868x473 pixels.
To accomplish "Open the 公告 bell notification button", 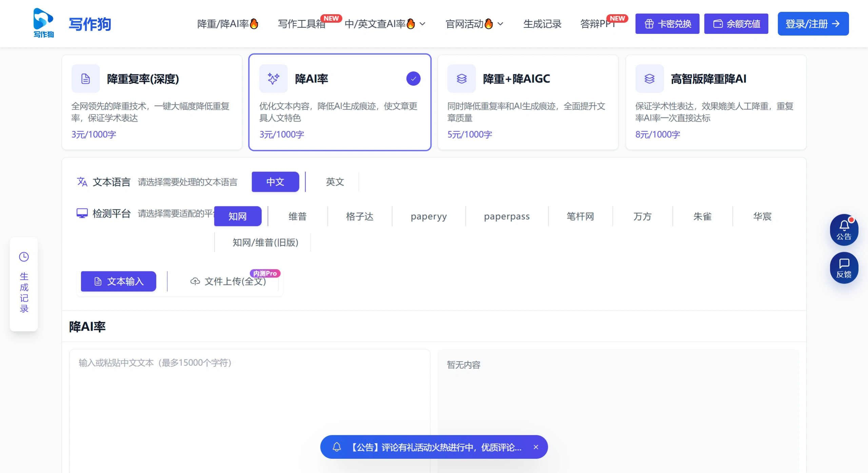I will (844, 230).
